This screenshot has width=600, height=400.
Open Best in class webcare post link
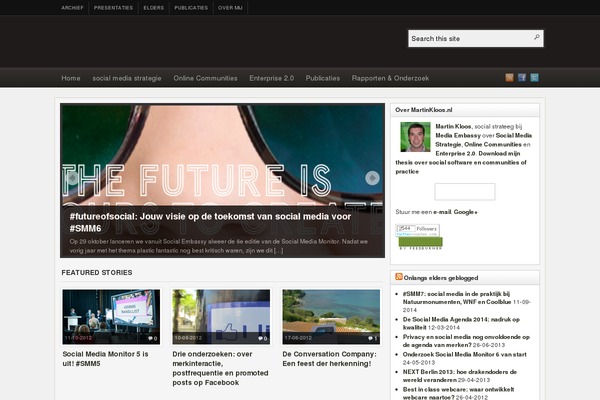coord(458,393)
